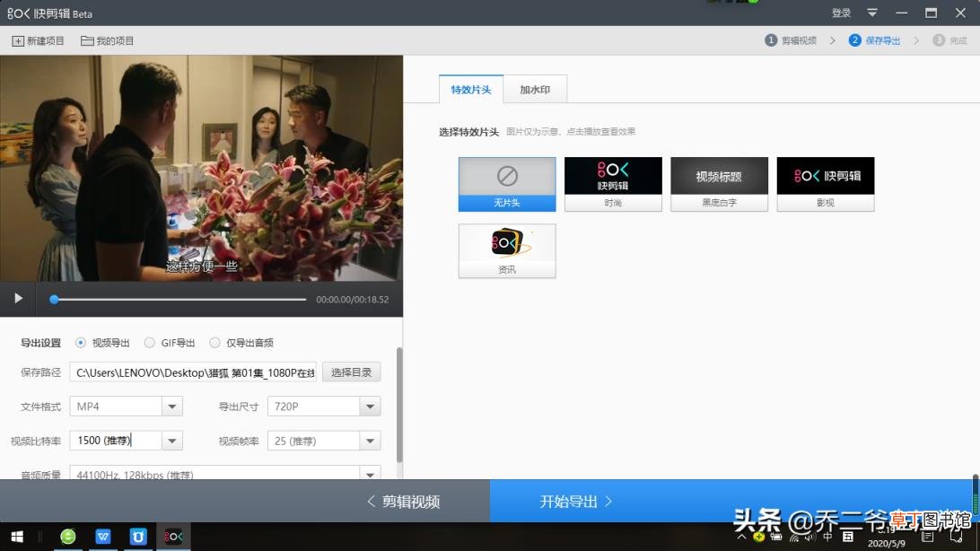The image size is (980, 551).
Task: Select 仅导出音频 radio option
Action: [215, 342]
